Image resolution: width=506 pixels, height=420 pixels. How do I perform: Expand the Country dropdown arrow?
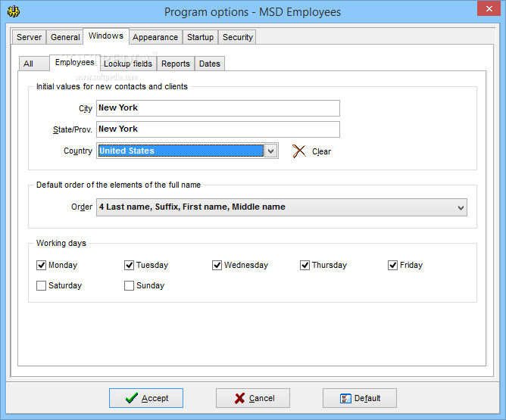(x=270, y=151)
